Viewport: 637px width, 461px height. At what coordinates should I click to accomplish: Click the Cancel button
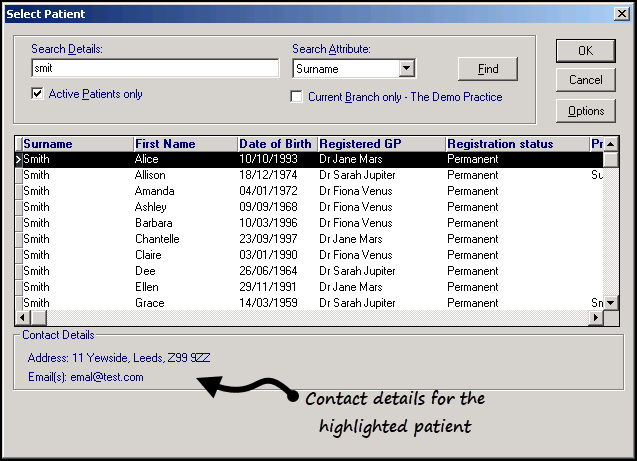585,80
